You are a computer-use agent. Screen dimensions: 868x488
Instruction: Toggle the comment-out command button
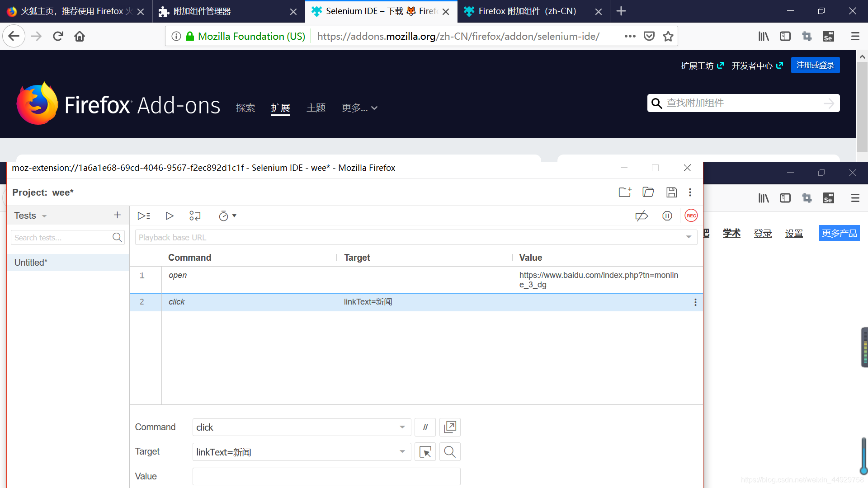425,427
